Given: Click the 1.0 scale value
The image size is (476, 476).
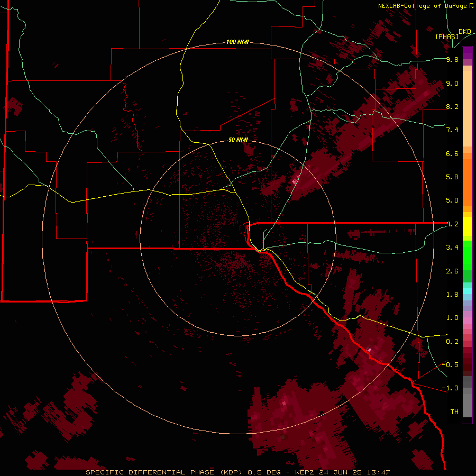Looking at the screenshot, I should coord(452,318).
